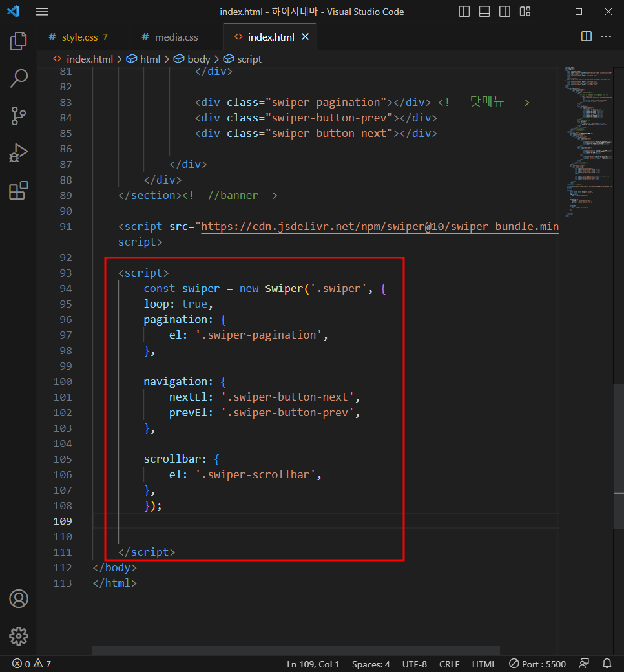The width and height of the screenshot is (624, 672).
Task: Click body breadcrumb item
Action: click(x=192, y=59)
